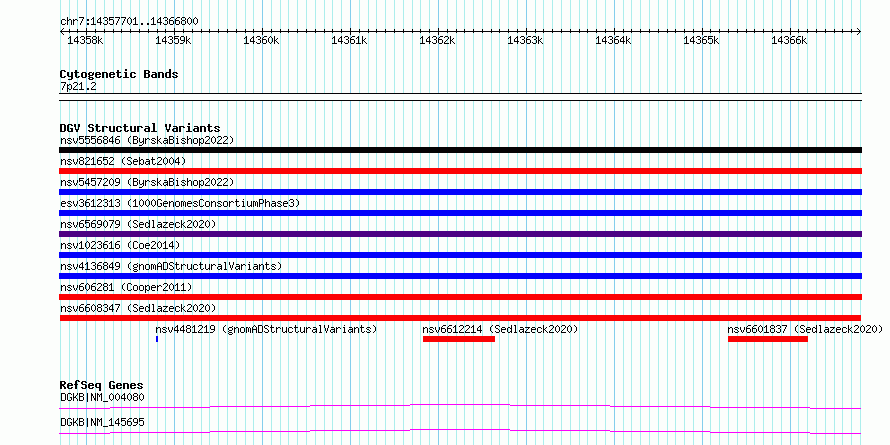Select the magenta DGKB NM_145695 transcript line
The image size is (890, 445).
coord(460,431)
